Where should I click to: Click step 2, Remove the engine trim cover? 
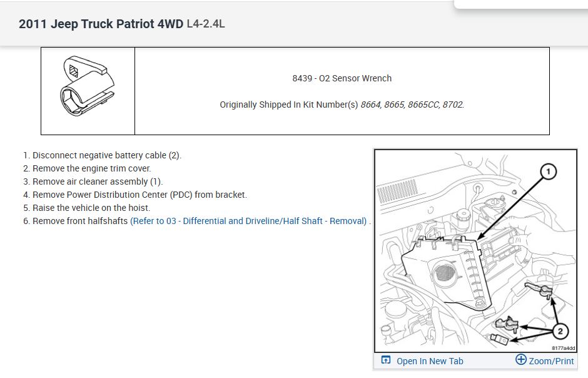click(91, 168)
